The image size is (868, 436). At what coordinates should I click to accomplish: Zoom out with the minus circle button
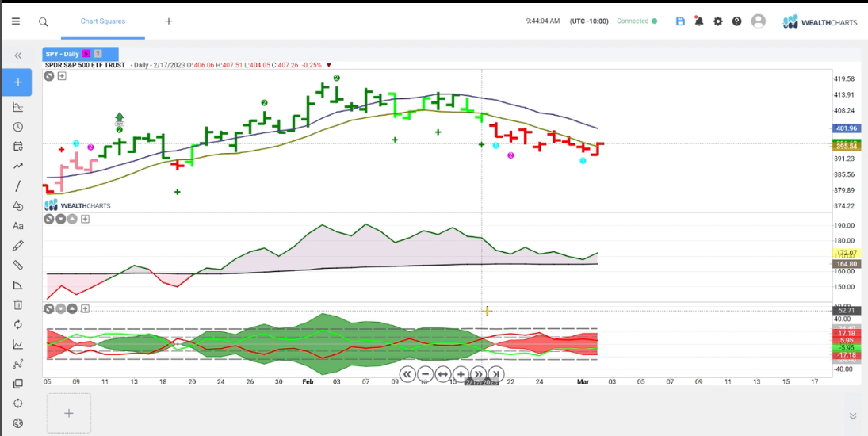[x=425, y=374]
